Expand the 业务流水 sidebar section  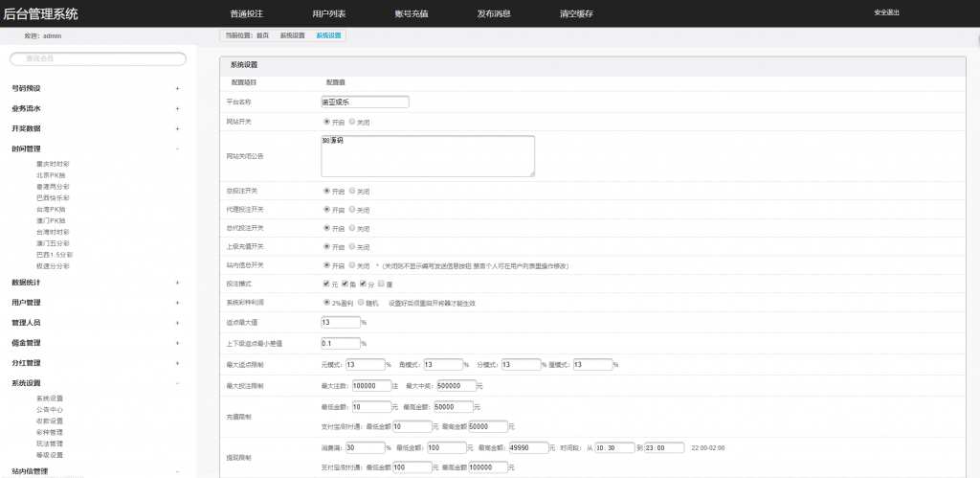[x=177, y=108]
